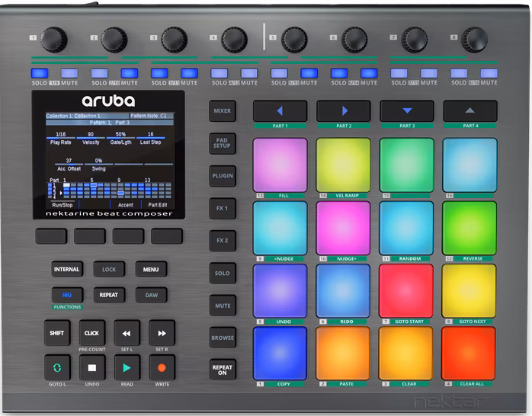
Task: Toggle the metronome CLICK button
Action: 92,333
